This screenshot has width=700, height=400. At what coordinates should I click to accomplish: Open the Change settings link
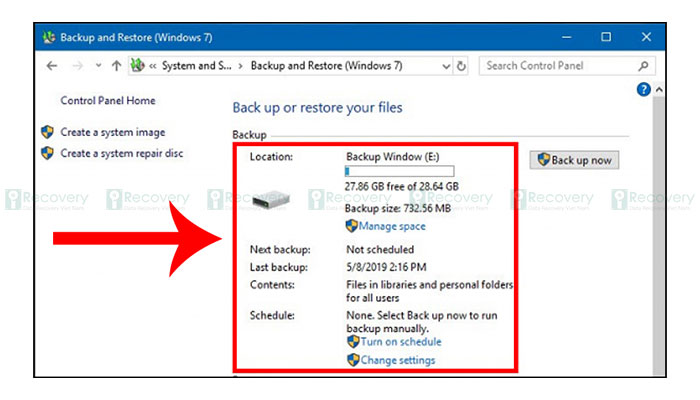click(x=398, y=360)
